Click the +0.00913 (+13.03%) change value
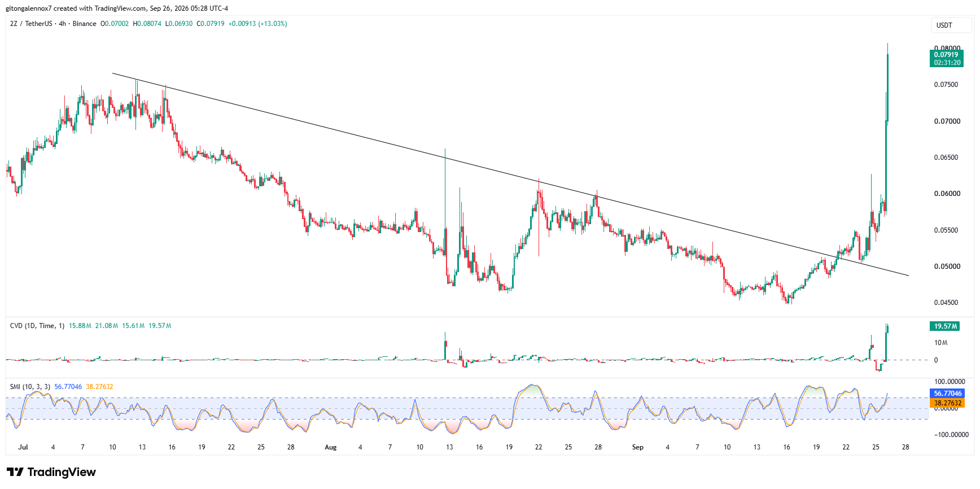This screenshot has height=489, width=980. coord(257,24)
